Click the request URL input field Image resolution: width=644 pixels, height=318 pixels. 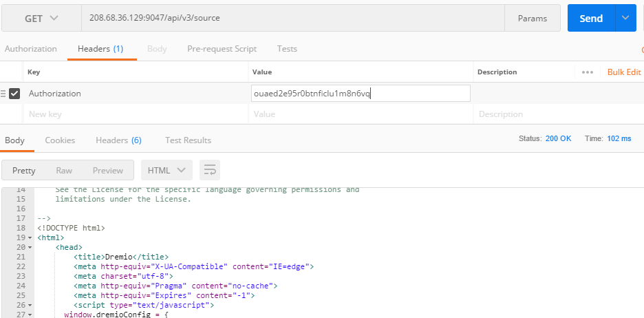293,18
